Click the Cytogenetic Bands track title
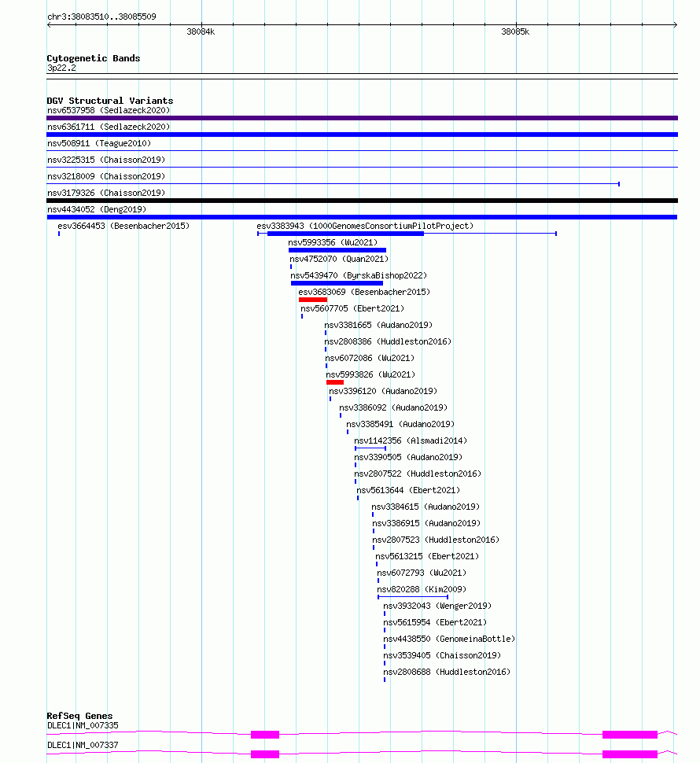700x763 pixels. [94, 58]
